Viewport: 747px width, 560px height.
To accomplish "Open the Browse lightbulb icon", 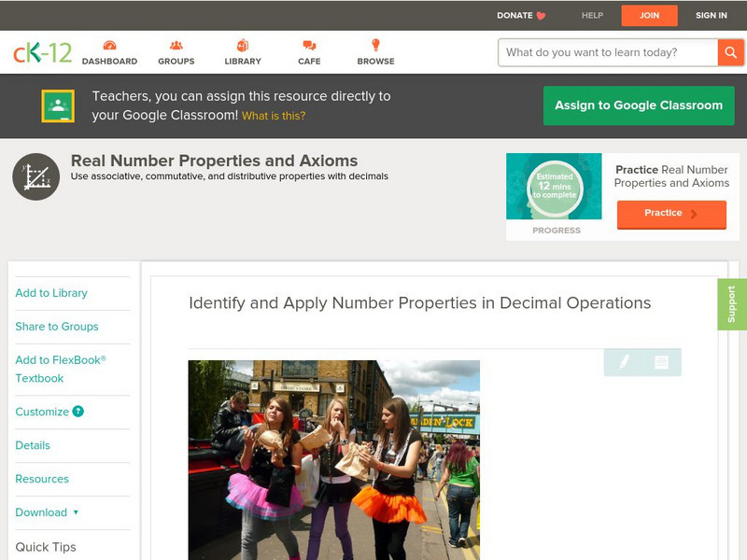I will [x=376, y=45].
